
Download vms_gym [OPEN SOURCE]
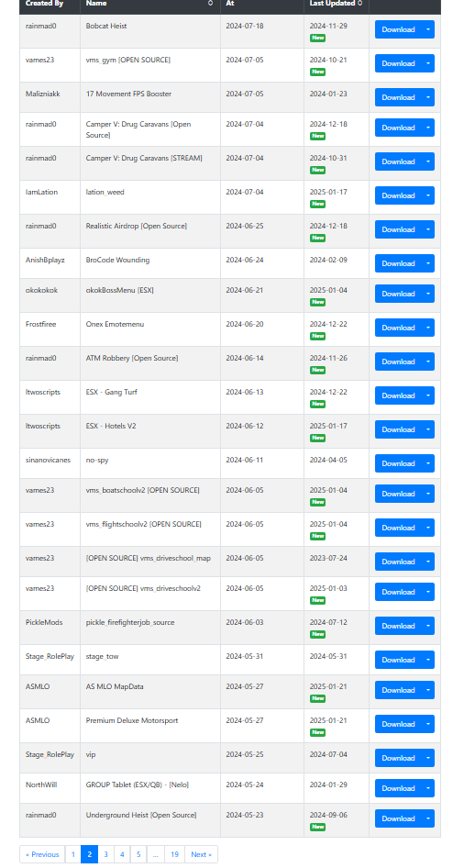pyautogui.click(x=398, y=63)
